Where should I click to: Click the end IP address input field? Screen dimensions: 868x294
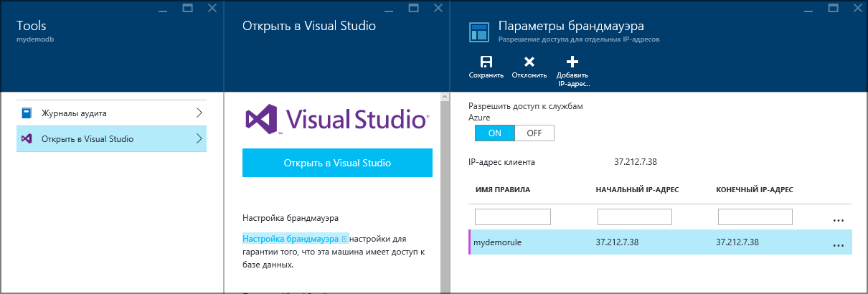point(755,217)
